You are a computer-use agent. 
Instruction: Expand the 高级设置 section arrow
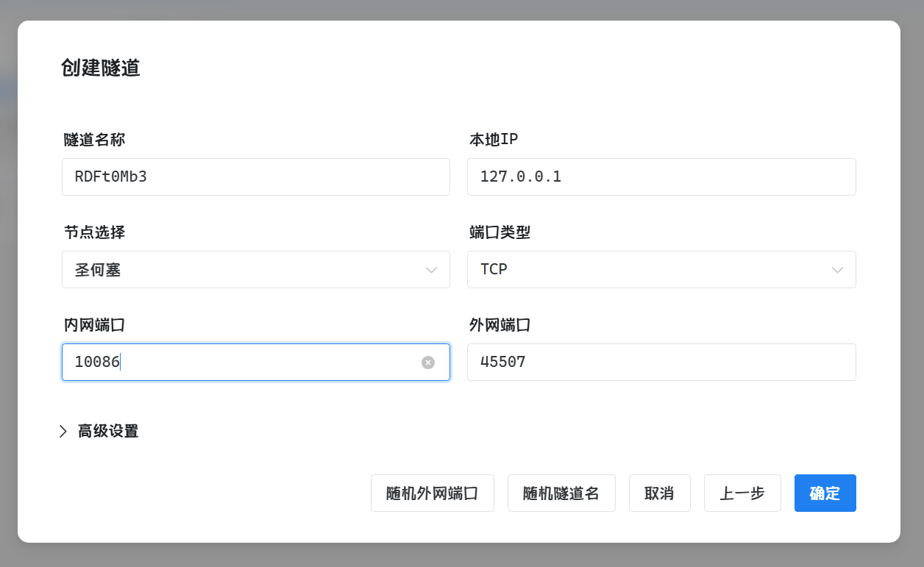coord(63,432)
